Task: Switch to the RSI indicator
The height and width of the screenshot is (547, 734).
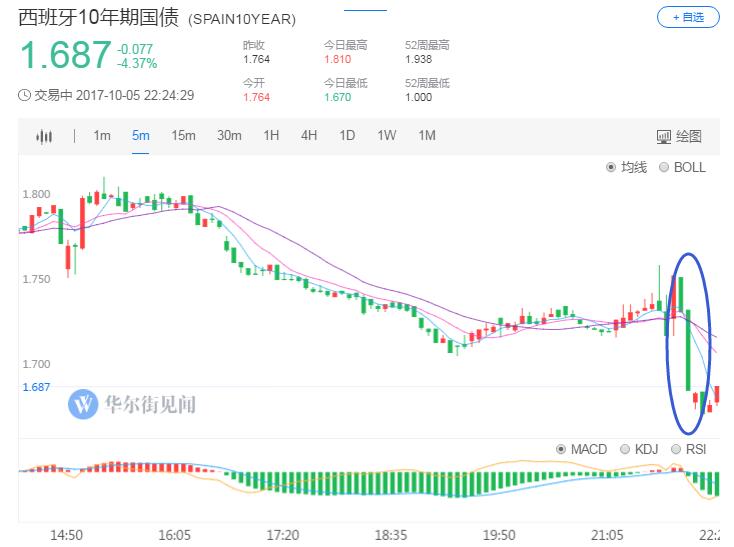Action: [x=677, y=449]
